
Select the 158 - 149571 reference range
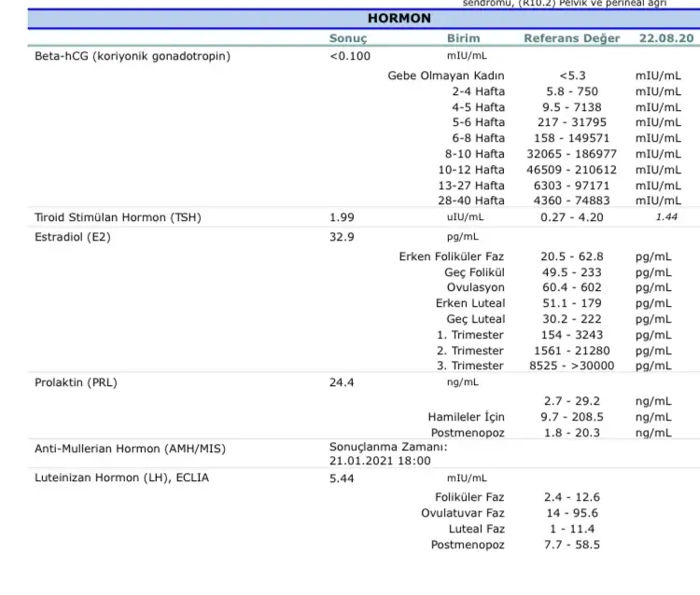(x=572, y=138)
